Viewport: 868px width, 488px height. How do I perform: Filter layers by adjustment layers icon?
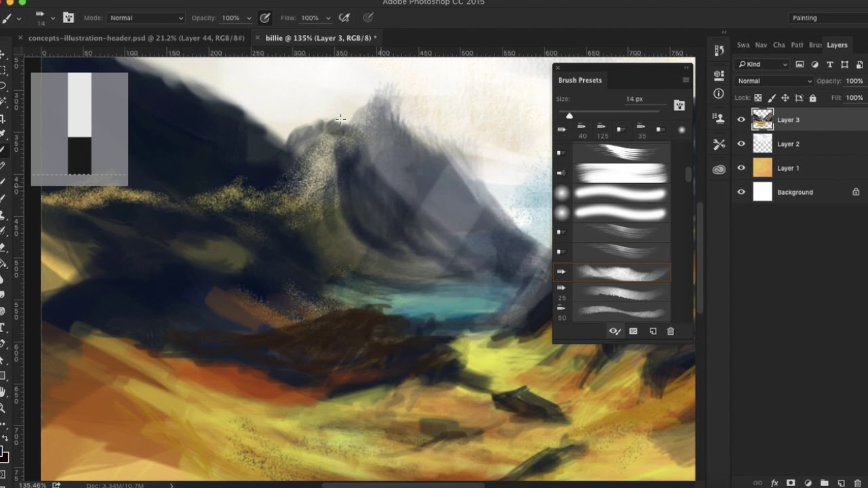click(x=814, y=64)
